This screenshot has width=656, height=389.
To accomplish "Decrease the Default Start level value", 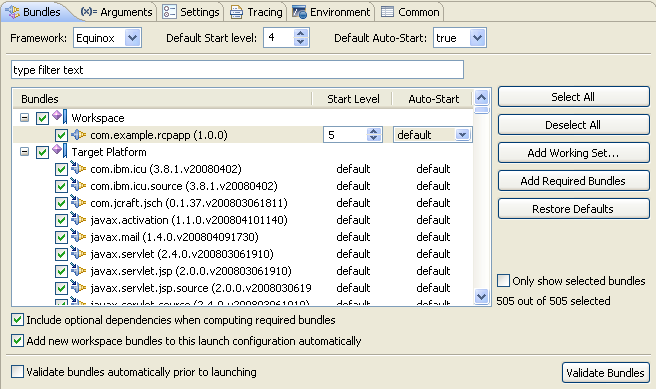I will [300, 42].
